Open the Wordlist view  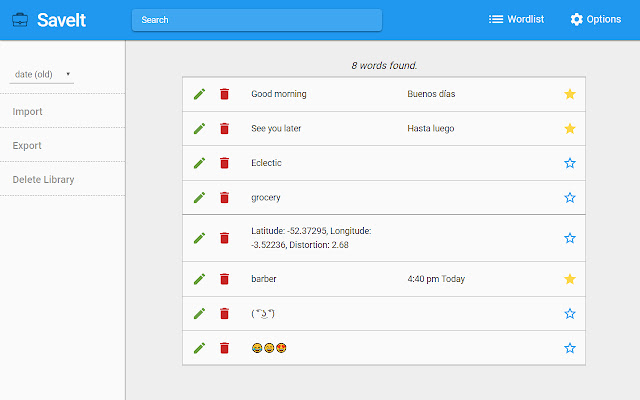coord(516,19)
